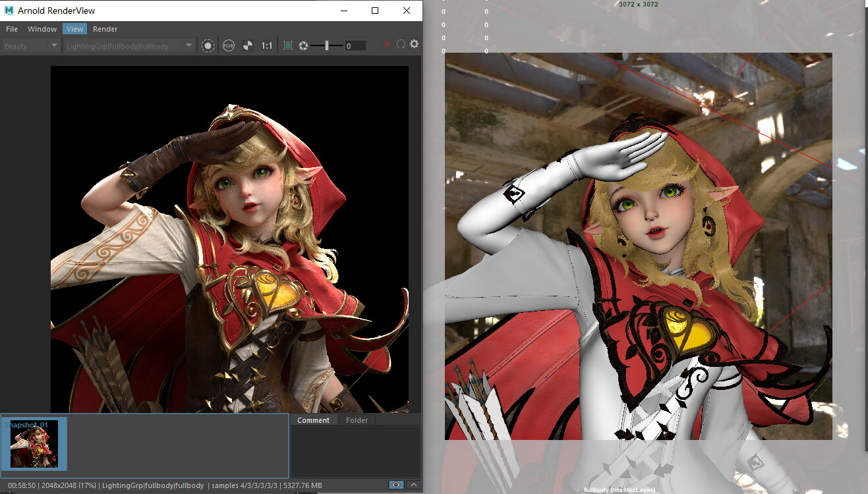Minimize the Arnold RenderView window
Viewport: 868px width, 494px height.
tap(344, 11)
